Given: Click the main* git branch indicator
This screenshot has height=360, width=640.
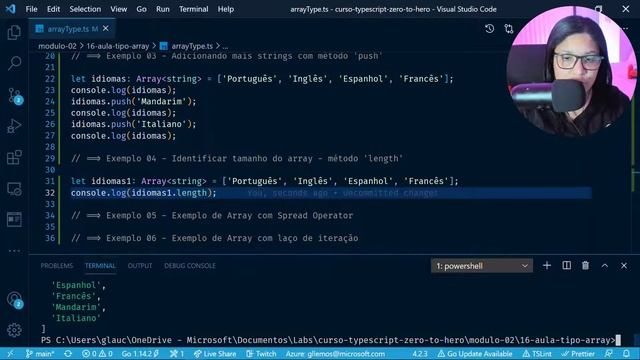Looking at the screenshot, I should coord(40,354).
